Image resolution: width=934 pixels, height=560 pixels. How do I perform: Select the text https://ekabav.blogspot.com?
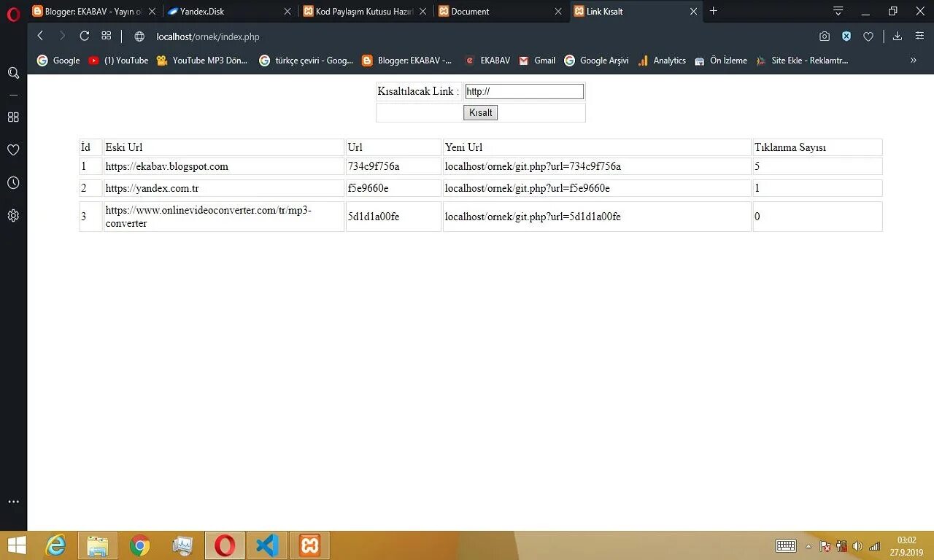(167, 166)
